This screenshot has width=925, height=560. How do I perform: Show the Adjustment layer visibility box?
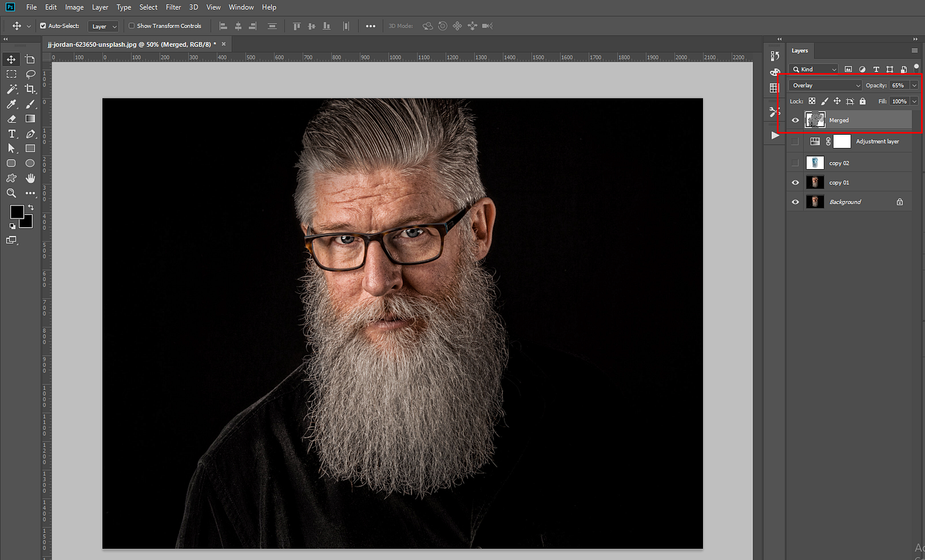click(x=795, y=141)
